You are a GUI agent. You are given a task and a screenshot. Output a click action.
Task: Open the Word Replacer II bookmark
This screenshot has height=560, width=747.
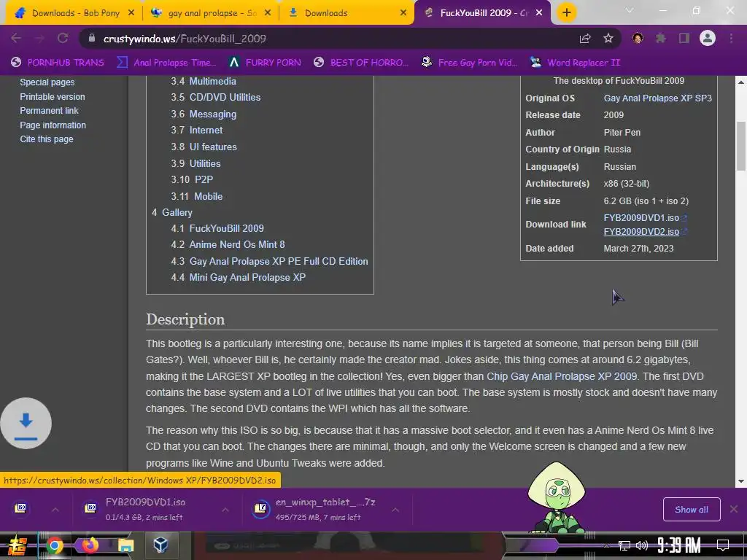click(575, 63)
